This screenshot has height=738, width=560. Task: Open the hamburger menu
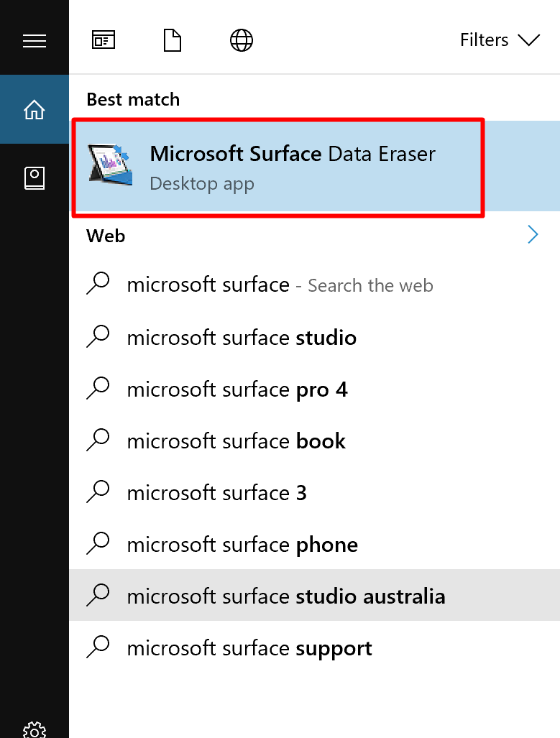[x=35, y=40]
